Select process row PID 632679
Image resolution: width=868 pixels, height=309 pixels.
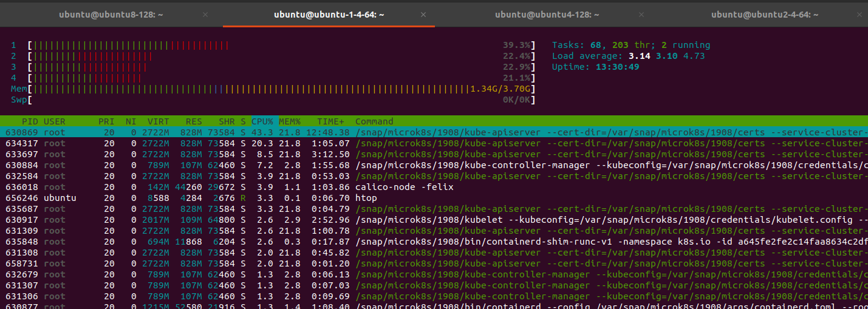[434, 274]
